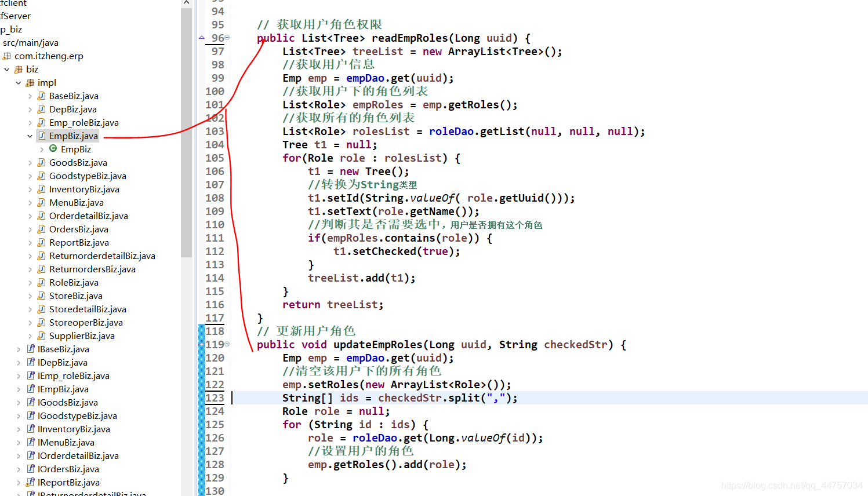868x496 pixels.
Task: Fold readEmpRoles method at line 96
Action: 227,38
